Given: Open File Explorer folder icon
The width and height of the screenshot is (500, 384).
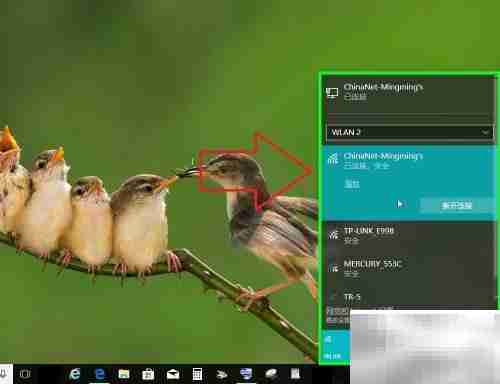Looking at the screenshot, I should 124,374.
